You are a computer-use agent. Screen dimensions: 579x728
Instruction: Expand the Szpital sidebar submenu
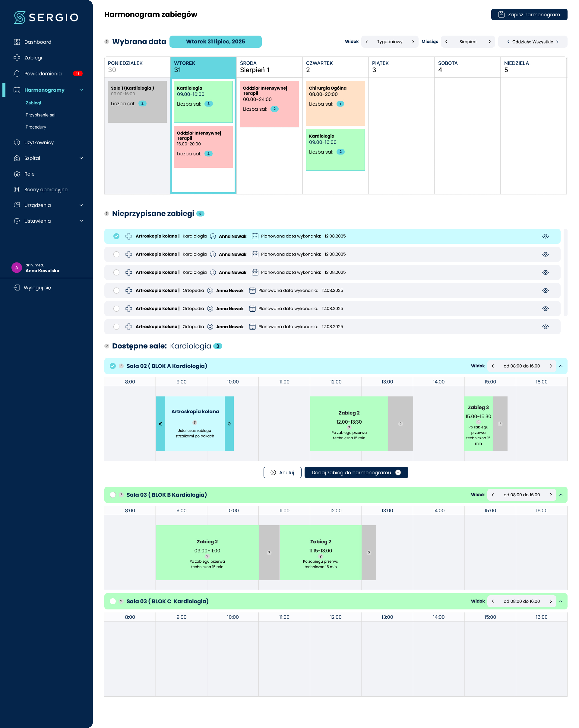(x=81, y=158)
